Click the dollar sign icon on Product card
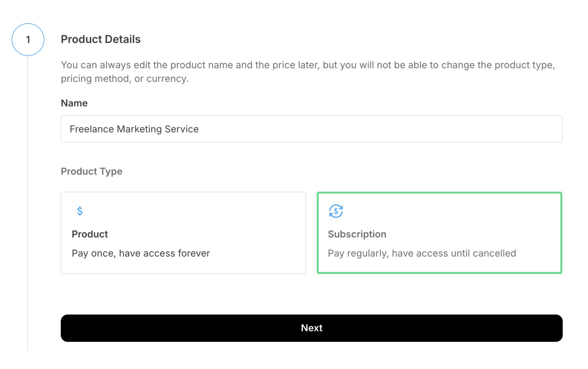Screen dimensions: 588x369 click(80, 211)
